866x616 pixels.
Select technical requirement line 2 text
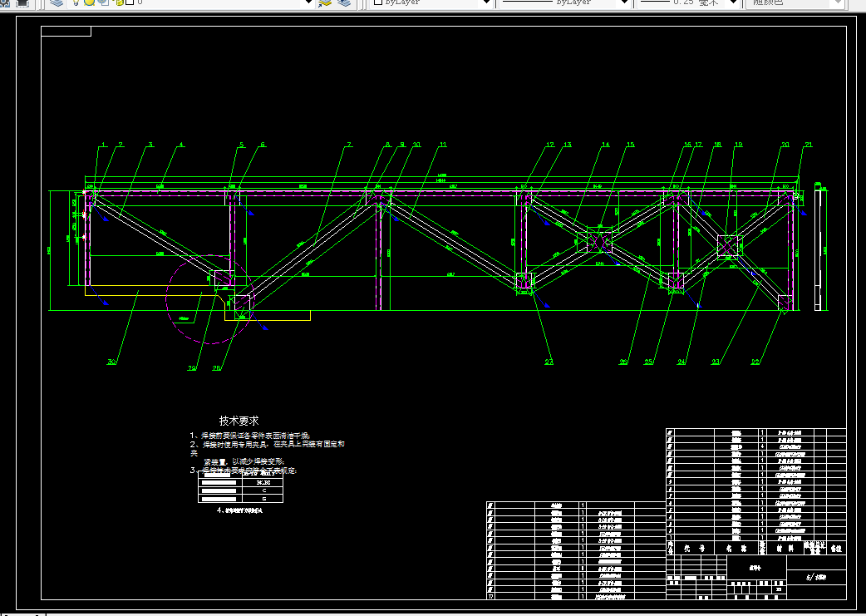tap(268, 444)
